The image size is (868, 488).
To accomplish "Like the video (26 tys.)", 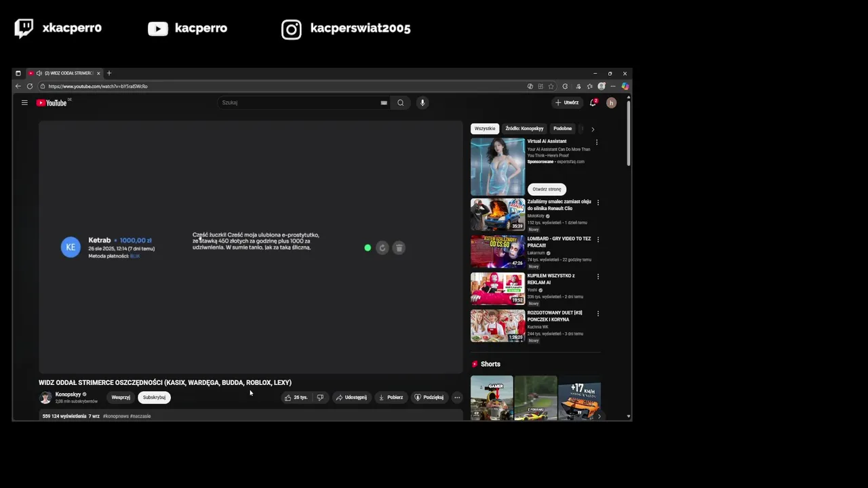I will (296, 397).
